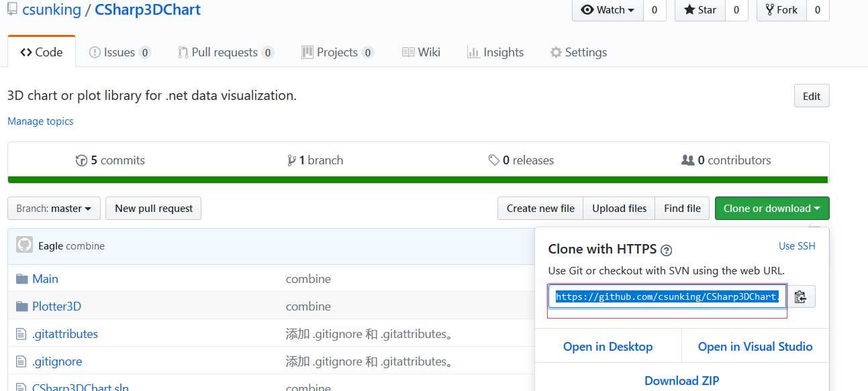Click the tag icon beside 0 releases
Viewport: 868px width, 391px height.
pyautogui.click(x=494, y=160)
